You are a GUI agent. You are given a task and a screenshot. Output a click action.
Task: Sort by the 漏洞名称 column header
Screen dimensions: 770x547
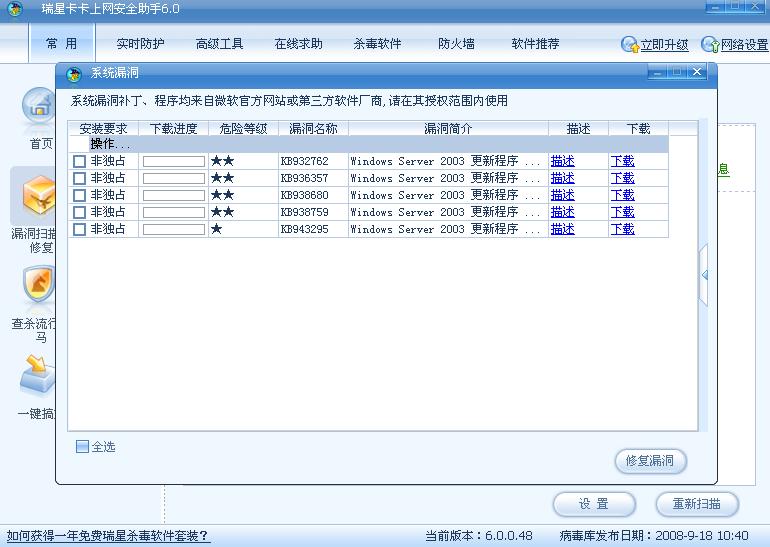click(x=313, y=129)
